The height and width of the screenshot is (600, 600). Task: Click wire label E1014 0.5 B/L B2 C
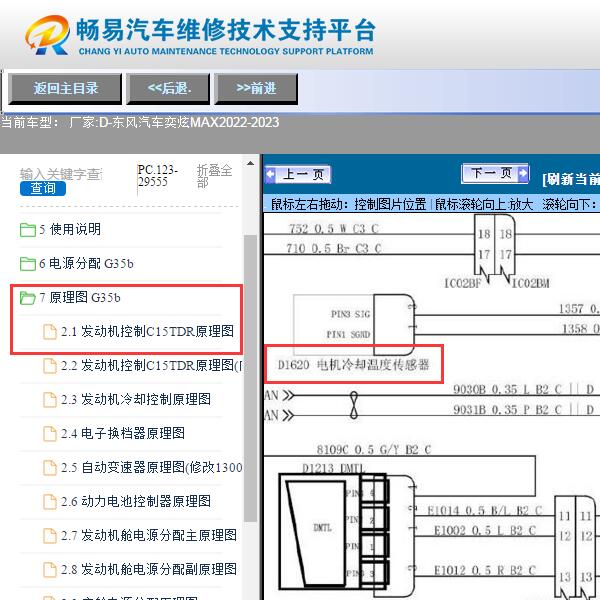(x=485, y=511)
